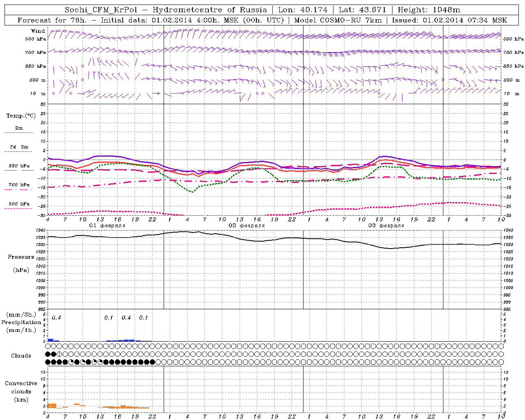This screenshot has height=420, width=525.
Task: Click the calm wind circle on 850 hPa row
Action: 82,66
